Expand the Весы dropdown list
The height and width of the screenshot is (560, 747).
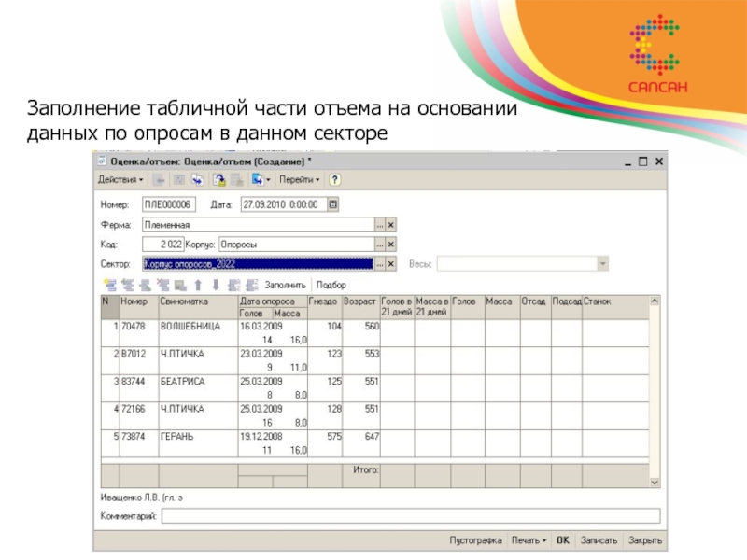603,264
